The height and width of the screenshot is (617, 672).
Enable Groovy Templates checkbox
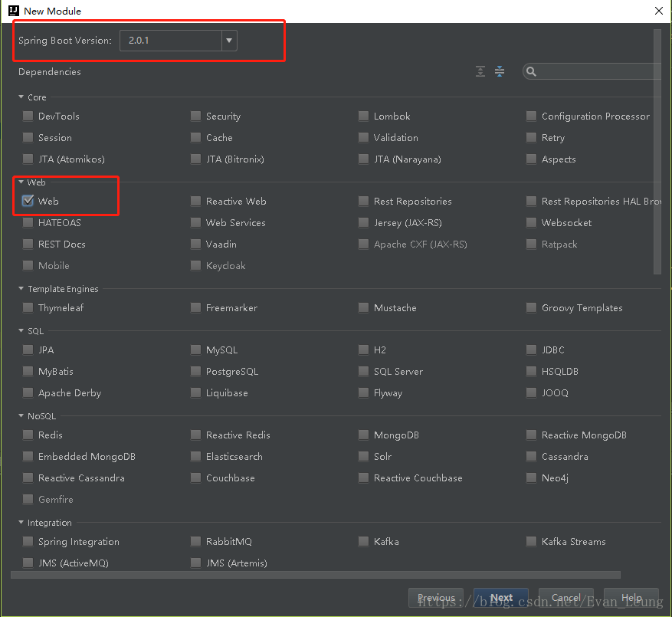click(x=532, y=308)
